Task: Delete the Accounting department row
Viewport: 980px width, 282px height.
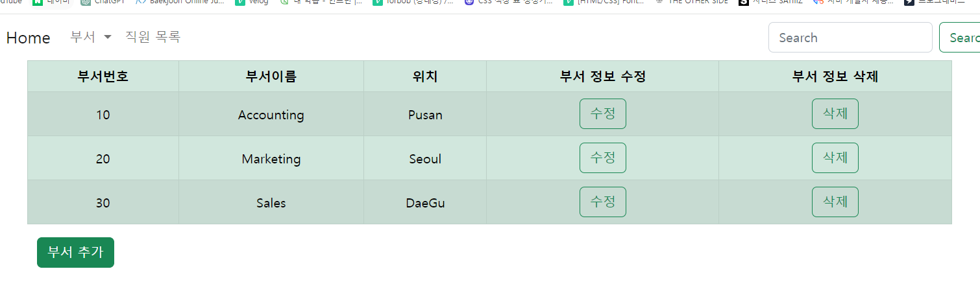Action: pyautogui.click(x=835, y=114)
